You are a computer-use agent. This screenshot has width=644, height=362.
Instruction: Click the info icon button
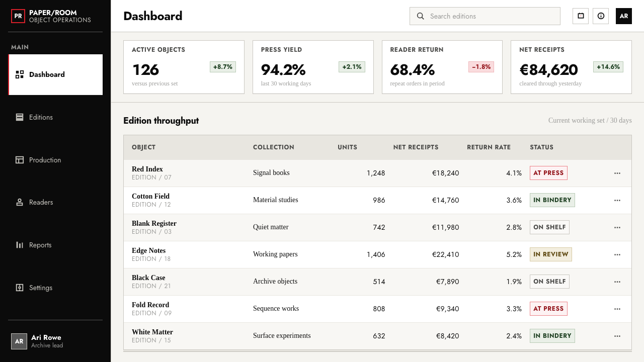click(x=601, y=16)
